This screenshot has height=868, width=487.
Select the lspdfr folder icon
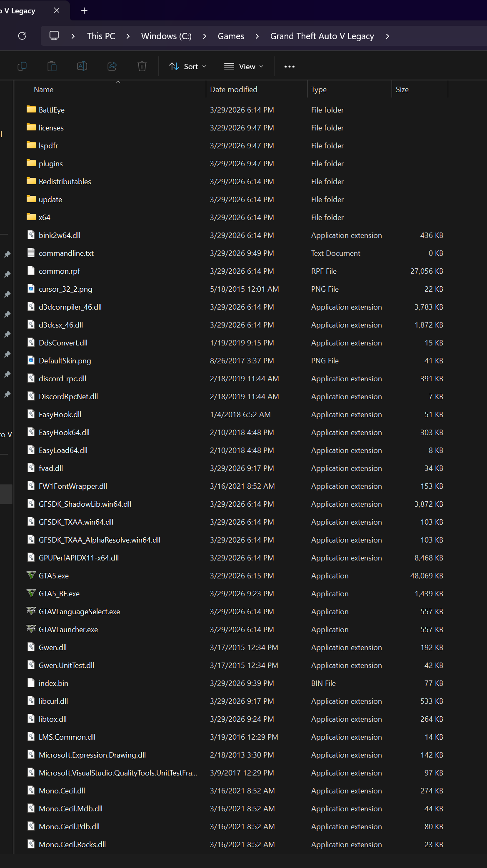(31, 145)
